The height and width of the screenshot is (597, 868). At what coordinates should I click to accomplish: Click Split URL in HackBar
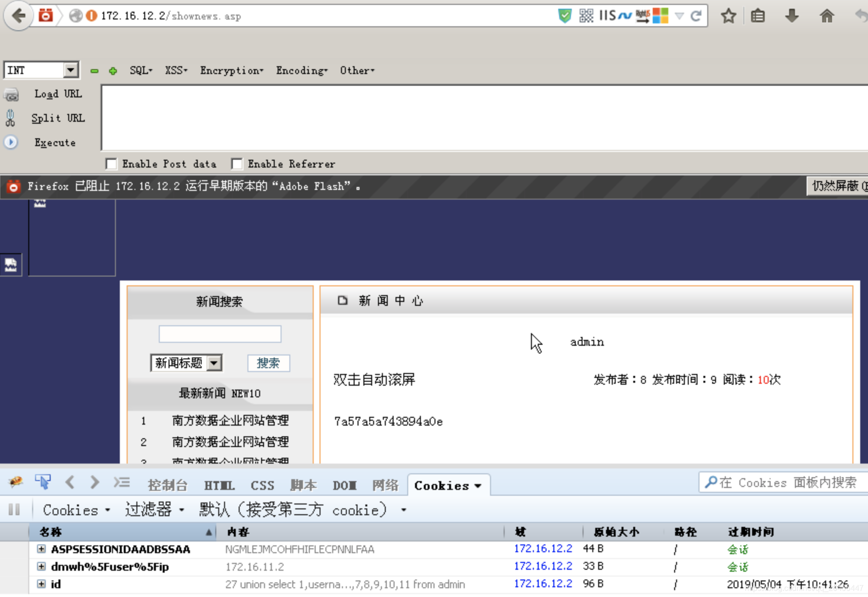click(x=58, y=118)
